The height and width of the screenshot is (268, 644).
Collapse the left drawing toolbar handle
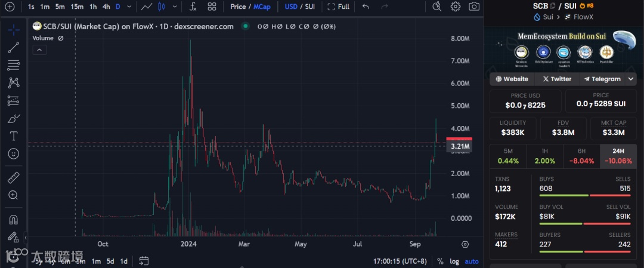click(26, 237)
